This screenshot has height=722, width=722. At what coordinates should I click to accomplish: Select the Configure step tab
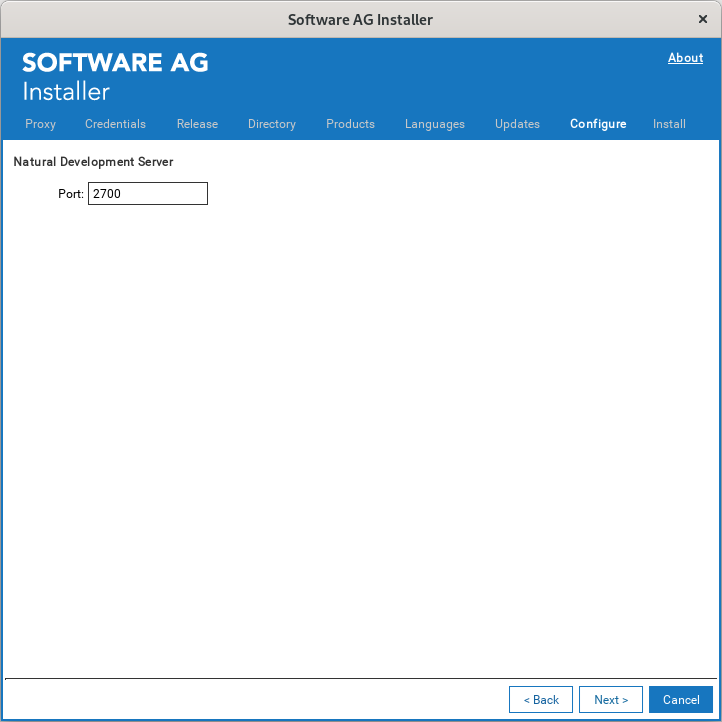[x=598, y=124]
